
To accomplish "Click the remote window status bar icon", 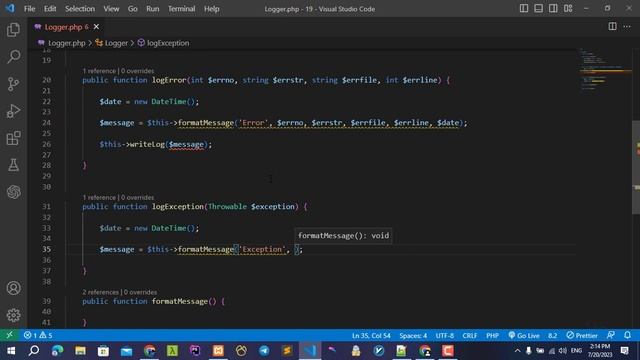I will pyautogui.click(x=9, y=335).
